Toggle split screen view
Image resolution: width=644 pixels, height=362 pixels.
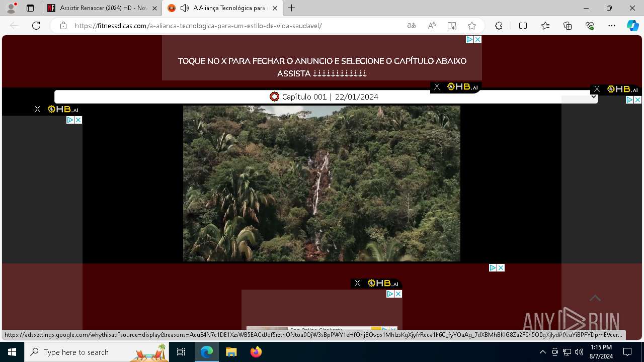[523, 26]
